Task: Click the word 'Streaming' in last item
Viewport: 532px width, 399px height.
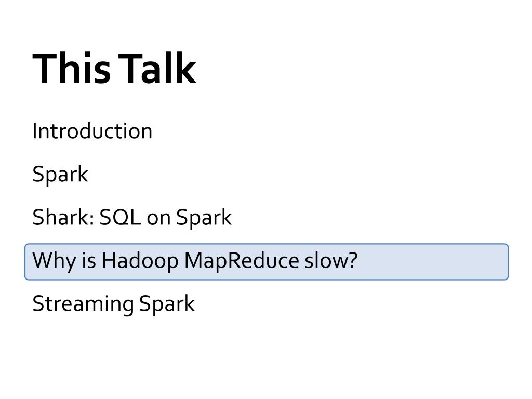Action: pyautogui.click(x=83, y=304)
